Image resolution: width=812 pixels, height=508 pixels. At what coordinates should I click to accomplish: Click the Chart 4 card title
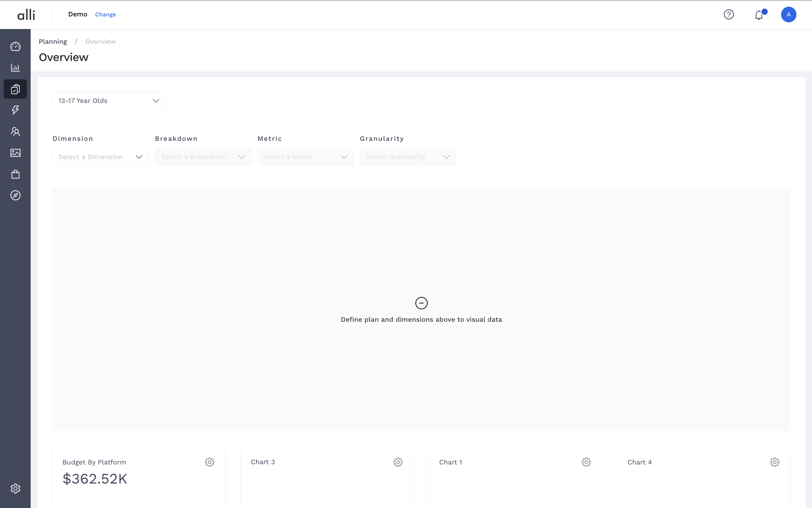pos(640,462)
